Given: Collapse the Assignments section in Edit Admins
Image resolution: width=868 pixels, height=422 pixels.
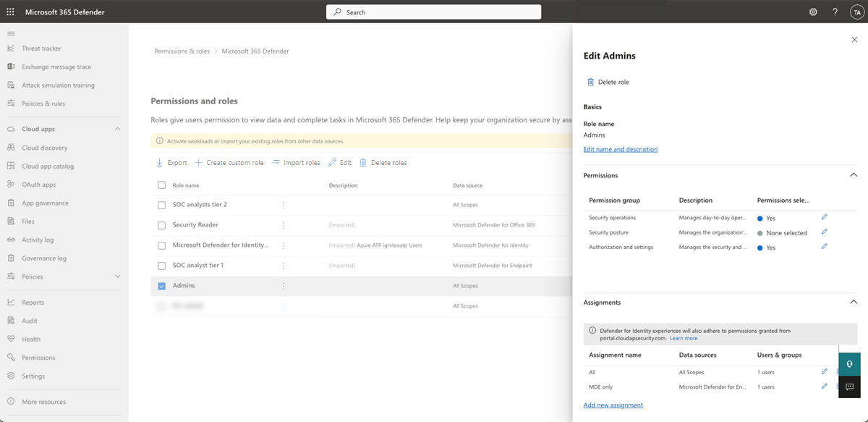Looking at the screenshot, I should [854, 302].
